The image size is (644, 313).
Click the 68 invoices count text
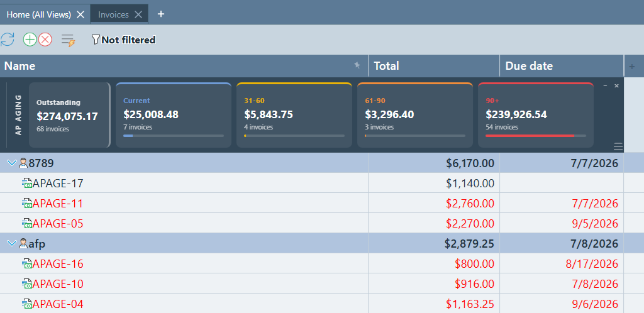point(53,129)
